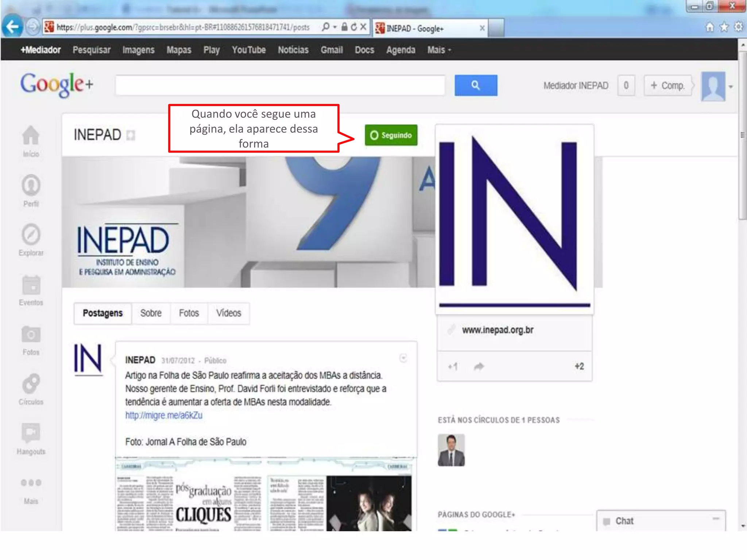Toggle the +1 button on the page card

[x=453, y=366]
